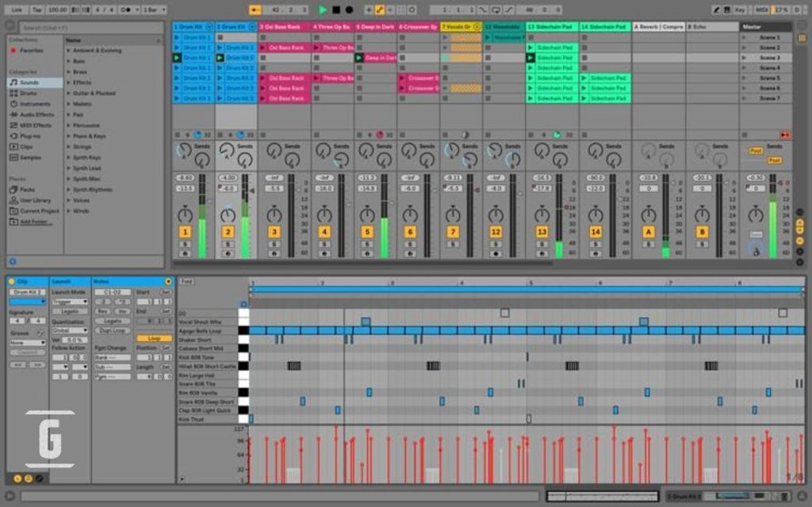Toggle track 13 activator button

click(542, 232)
